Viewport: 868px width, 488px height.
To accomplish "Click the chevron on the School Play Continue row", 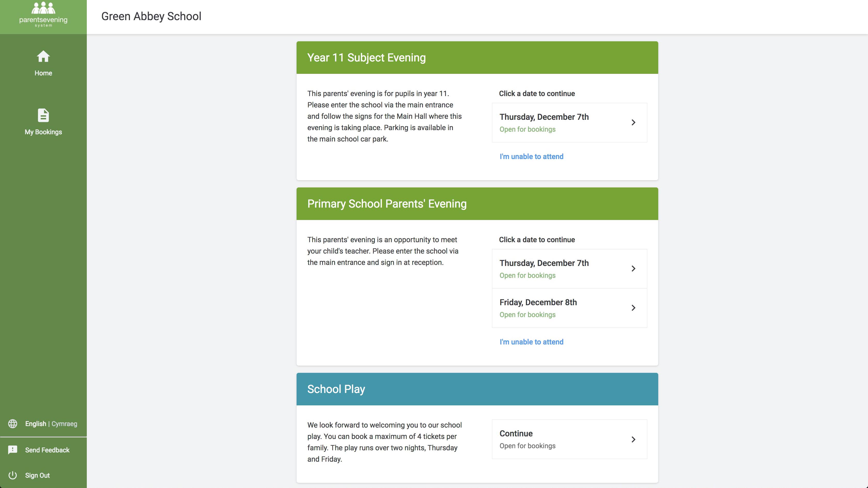I will (633, 439).
